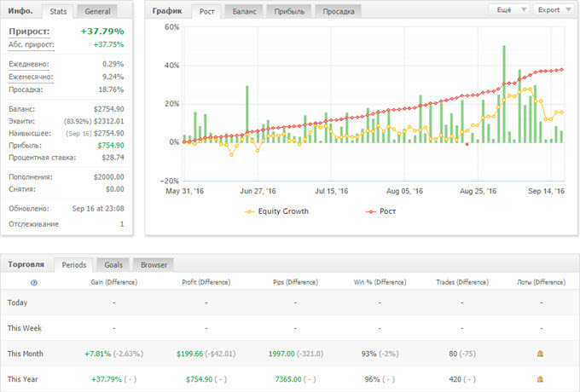Click the Пополнения value $2000.00
The width and height of the screenshot is (580, 392).
(109, 177)
